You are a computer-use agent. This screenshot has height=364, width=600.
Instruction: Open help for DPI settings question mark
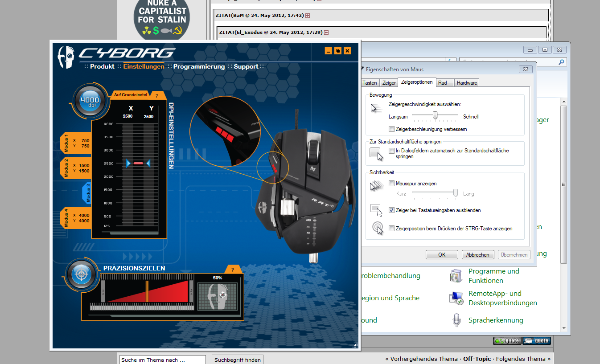[x=157, y=95]
